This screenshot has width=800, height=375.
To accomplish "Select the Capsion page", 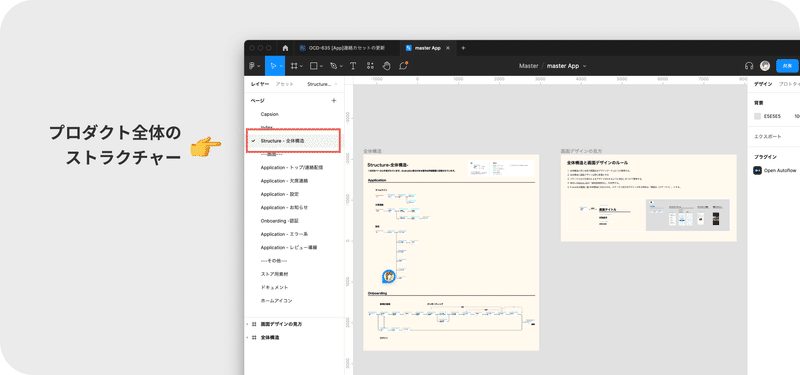I will (269, 114).
